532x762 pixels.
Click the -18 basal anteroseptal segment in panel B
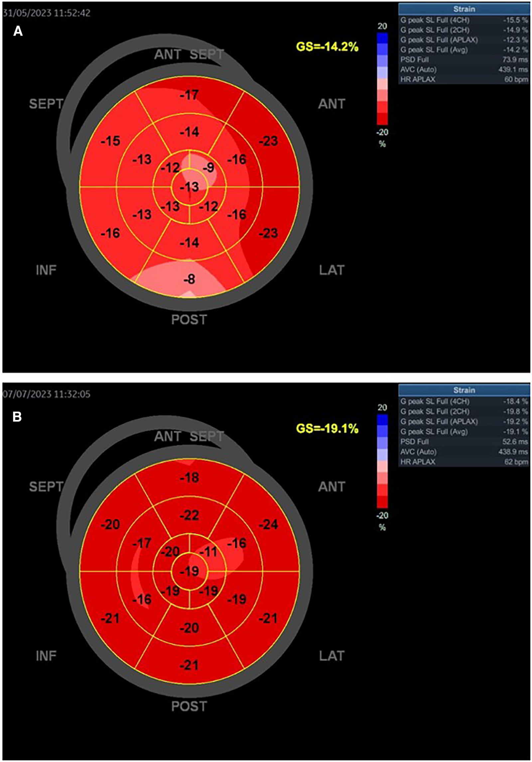click(x=189, y=478)
